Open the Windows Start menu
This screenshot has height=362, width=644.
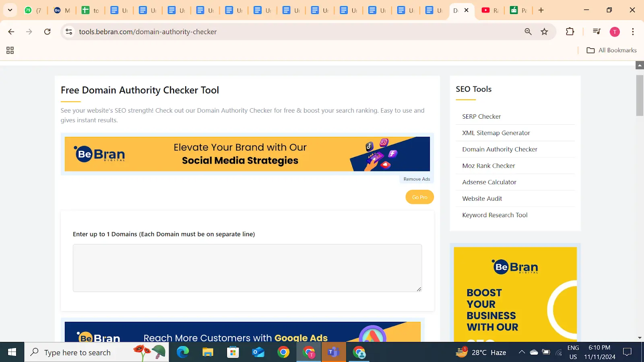click(x=12, y=352)
